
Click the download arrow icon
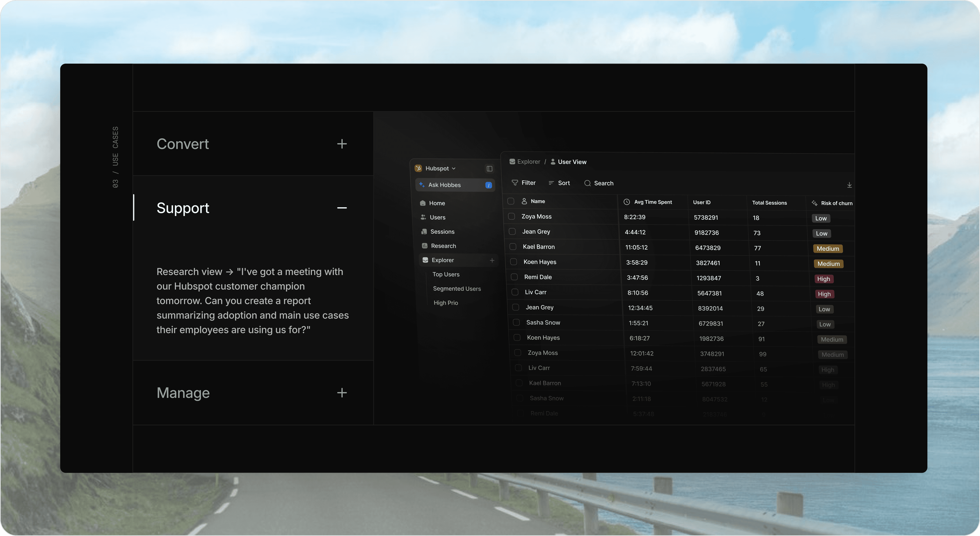click(x=849, y=185)
